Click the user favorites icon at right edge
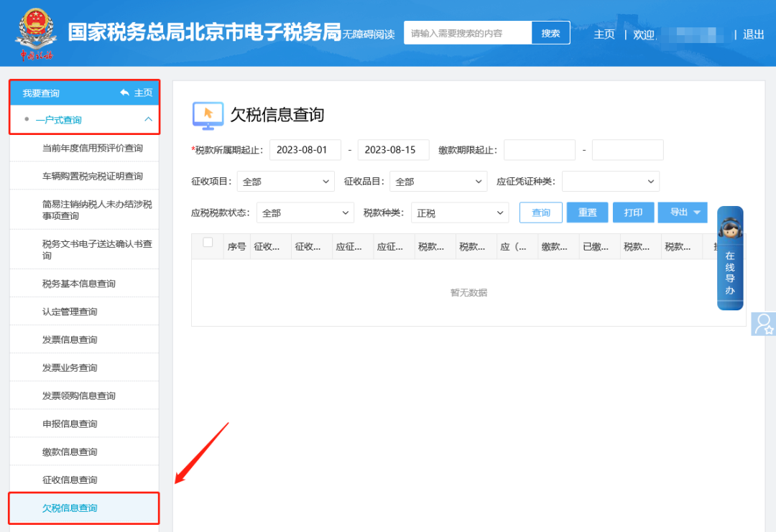This screenshot has width=776, height=532. tap(763, 324)
